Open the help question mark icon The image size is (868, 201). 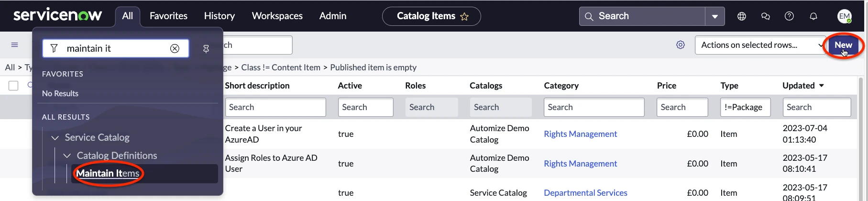click(790, 16)
